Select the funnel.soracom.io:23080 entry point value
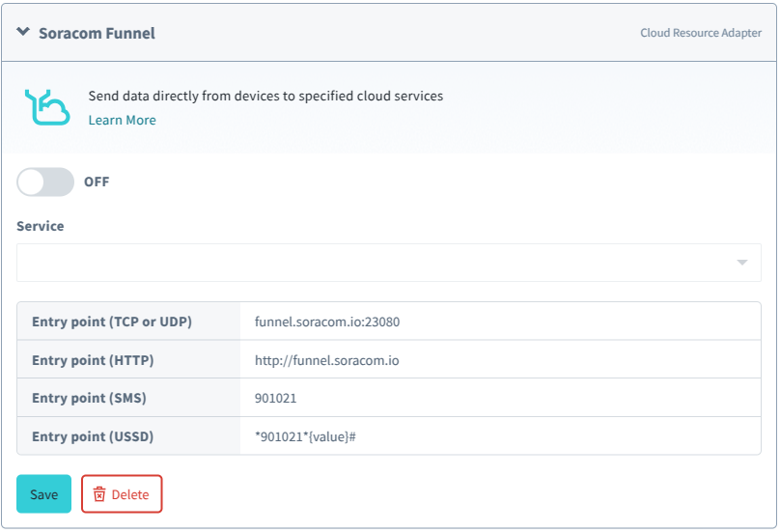The image size is (780, 532). [326, 322]
